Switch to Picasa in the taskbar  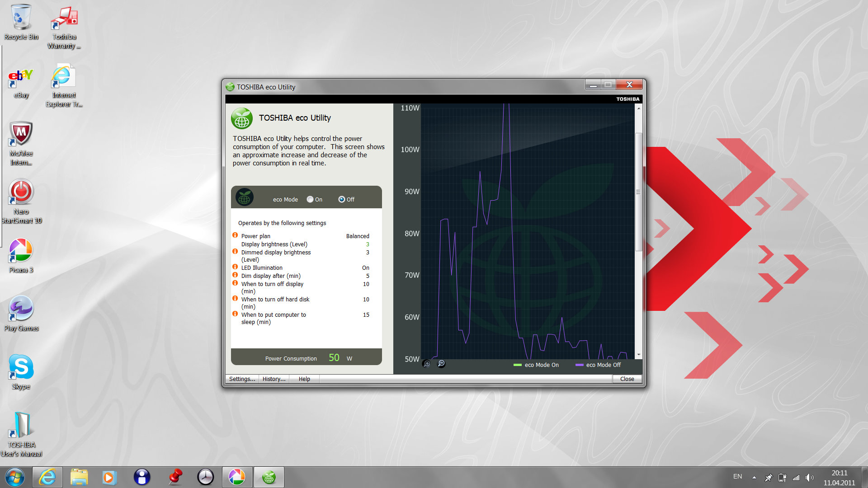coord(237,477)
